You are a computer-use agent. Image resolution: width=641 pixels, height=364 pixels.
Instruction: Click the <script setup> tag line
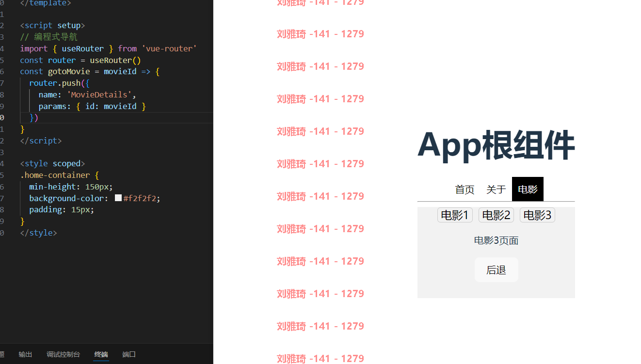[x=52, y=25]
